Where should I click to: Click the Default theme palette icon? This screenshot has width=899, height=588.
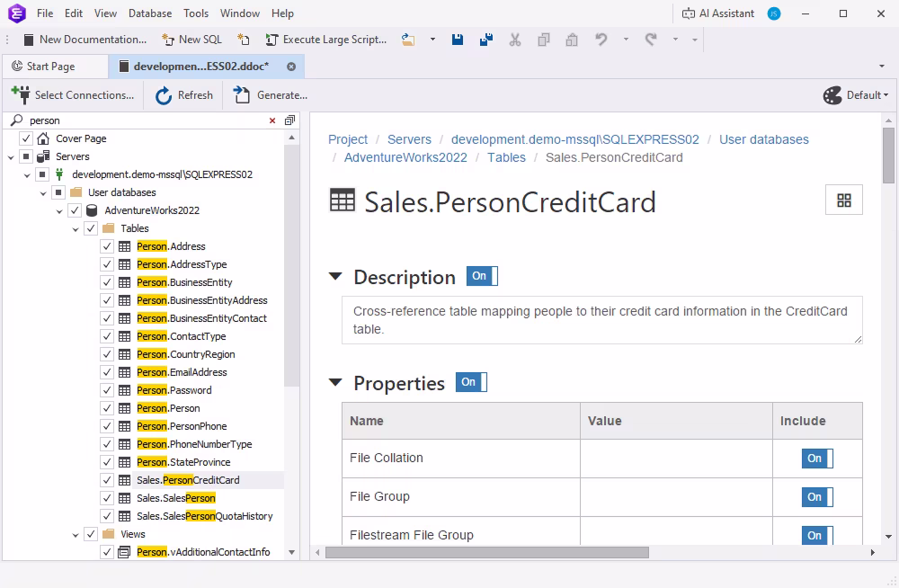tap(832, 95)
